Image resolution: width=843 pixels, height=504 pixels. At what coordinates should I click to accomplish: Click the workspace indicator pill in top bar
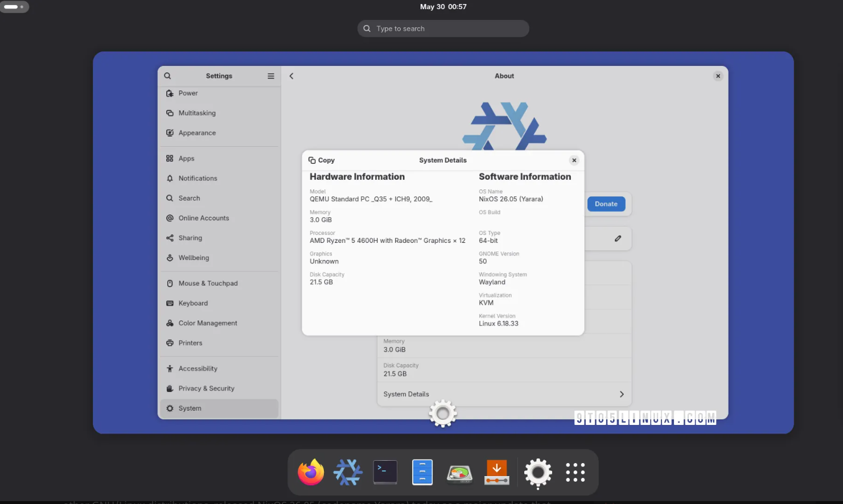14,7
